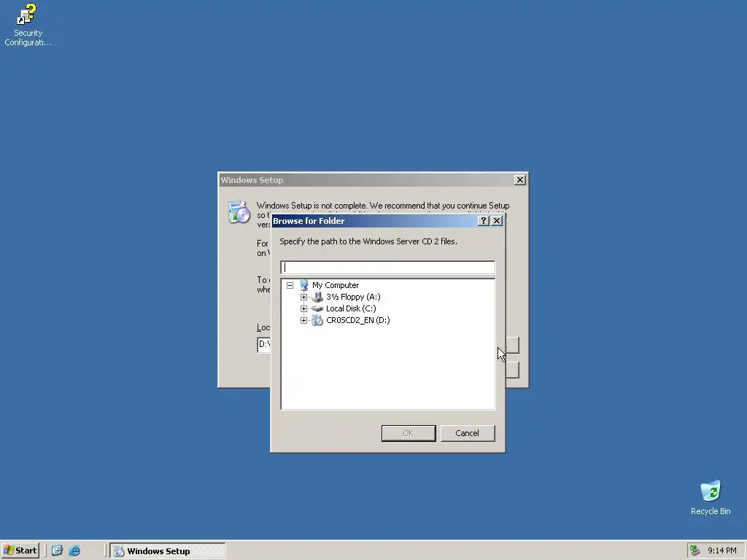Close the Windows Setup dialog window

[x=519, y=180]
